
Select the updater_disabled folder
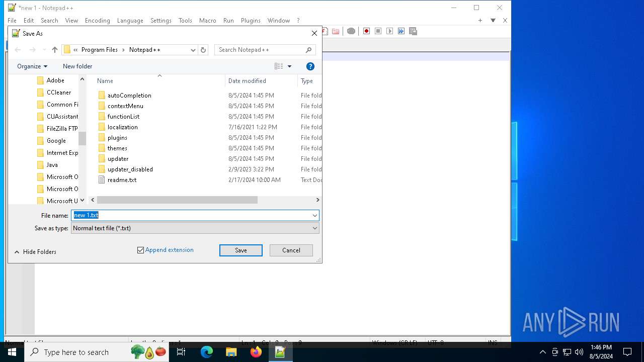(x=130, y=169)
